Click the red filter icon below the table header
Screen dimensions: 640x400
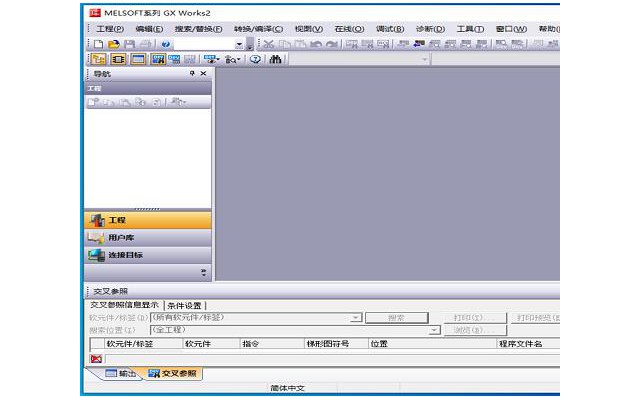(x=97, y=359)
